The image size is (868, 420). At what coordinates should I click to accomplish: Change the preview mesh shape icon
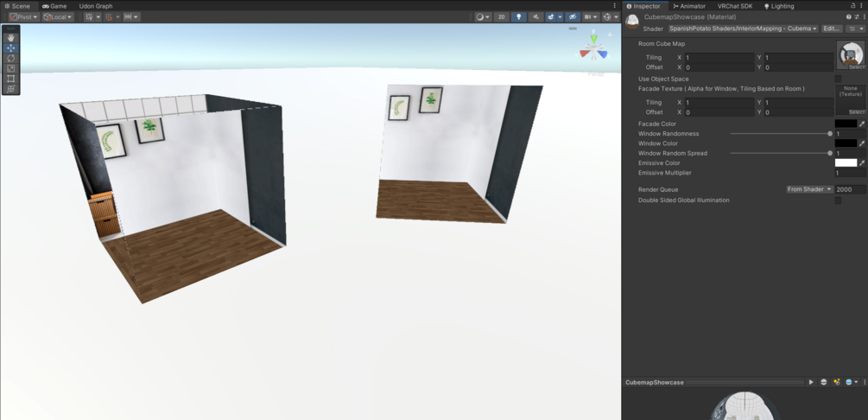click(x=824, y=382)
